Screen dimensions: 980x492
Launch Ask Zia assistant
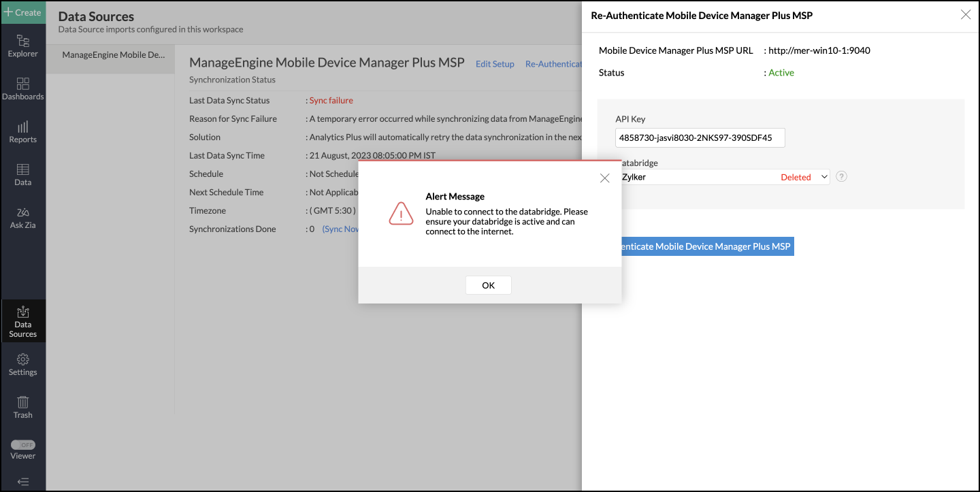[22, 217]
